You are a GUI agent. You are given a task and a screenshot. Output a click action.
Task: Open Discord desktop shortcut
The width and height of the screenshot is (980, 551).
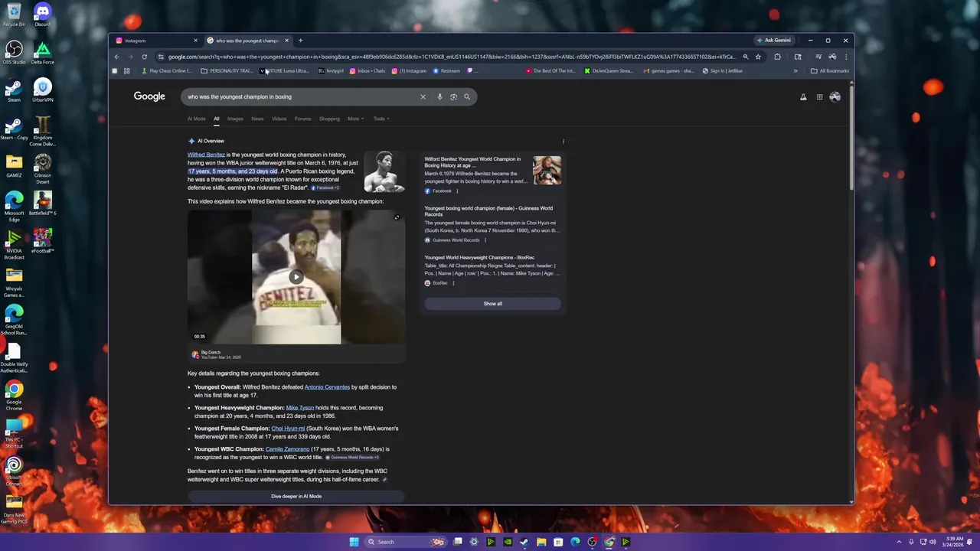42,15
